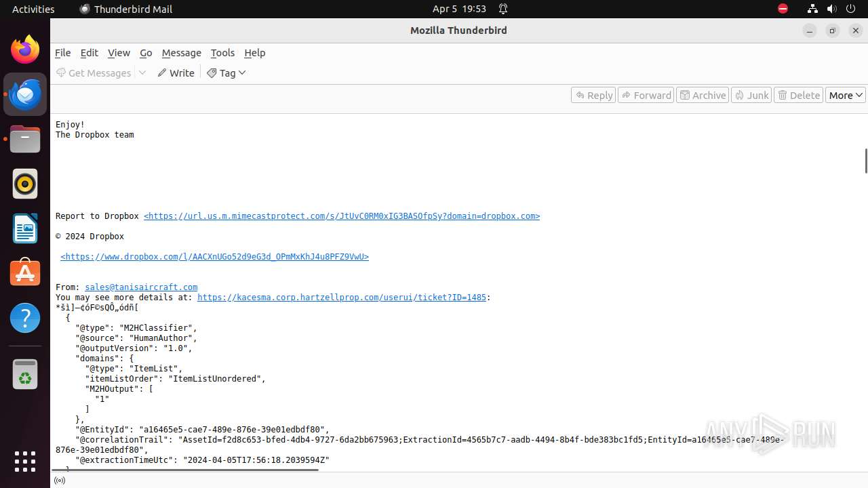The image size is (868, 488).
Task: Click the '@extractionTimeUtc' line
Action: [x=202, y=460]
